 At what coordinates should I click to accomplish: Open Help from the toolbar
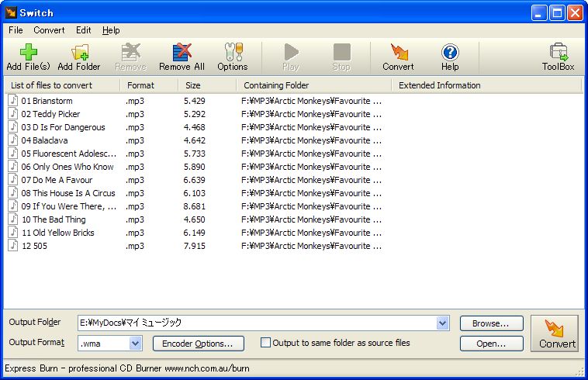coord(450,57)
